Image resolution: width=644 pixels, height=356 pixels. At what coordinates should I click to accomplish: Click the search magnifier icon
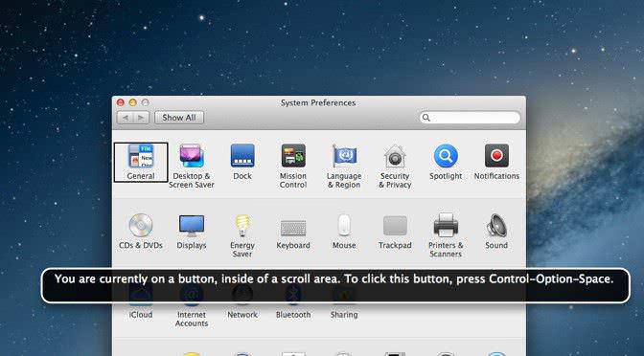426,118
